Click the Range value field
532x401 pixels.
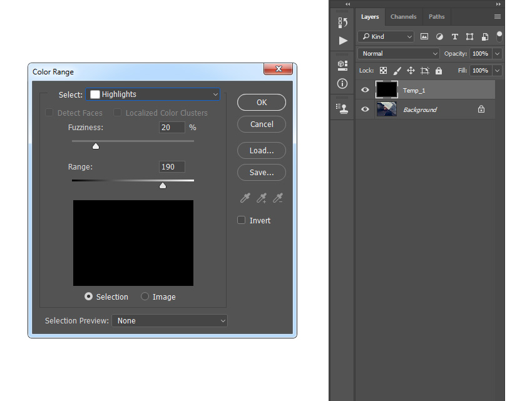click(x=172, y=166)
